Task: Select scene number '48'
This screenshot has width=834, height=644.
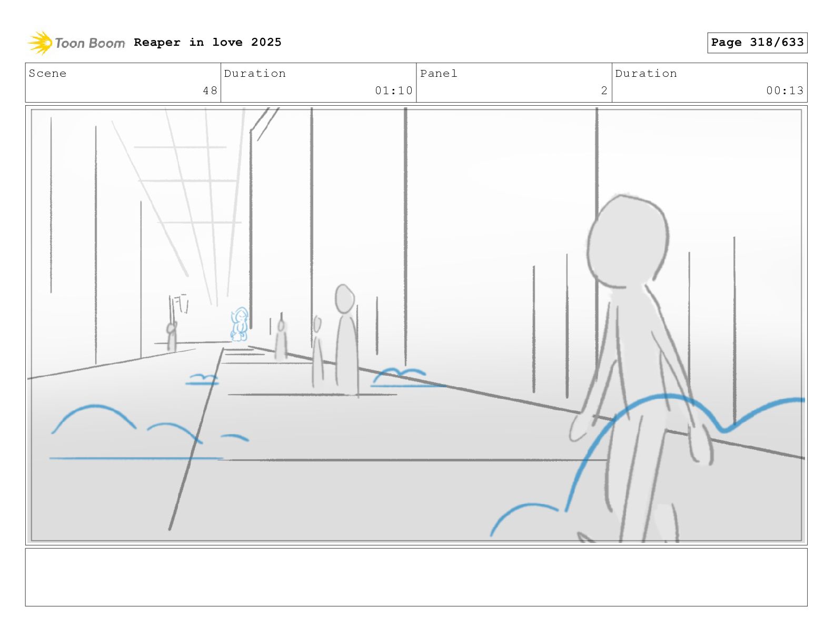Action: (210, 90)
